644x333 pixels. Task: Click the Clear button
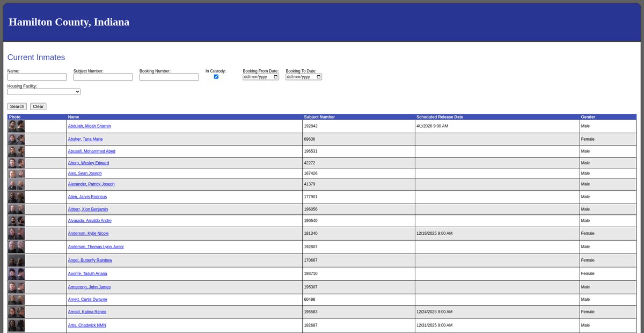38,106
